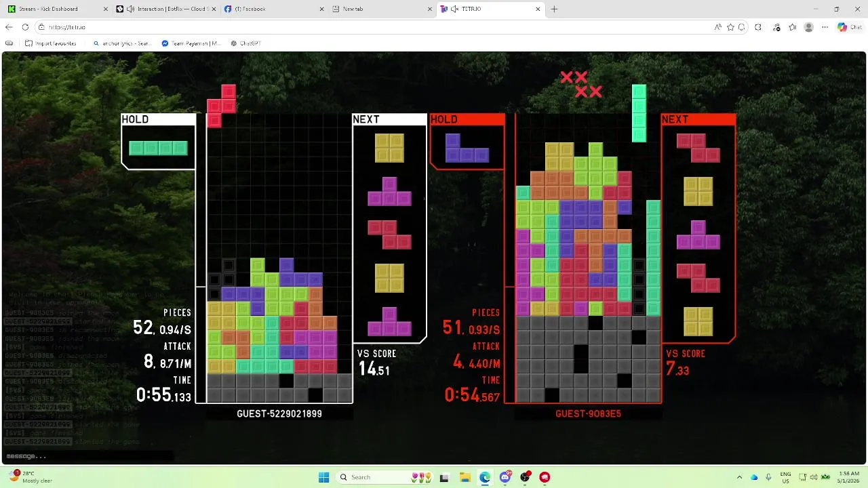Open Task View on the taskbar
The width and height of the screenshot is (868, 488).
444,477
